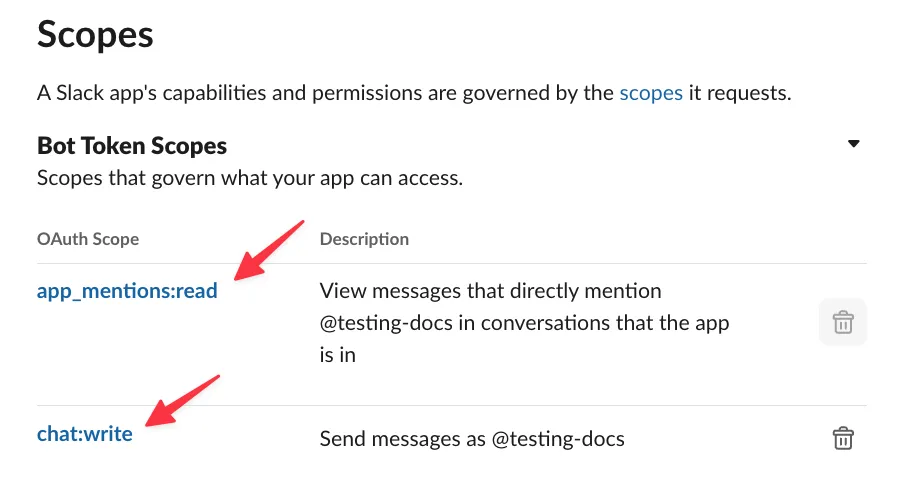This screenshot has height=486, width=900.
Task: Click the word "requests" ending the intro sentence
Action: click(x=748, y=94)
